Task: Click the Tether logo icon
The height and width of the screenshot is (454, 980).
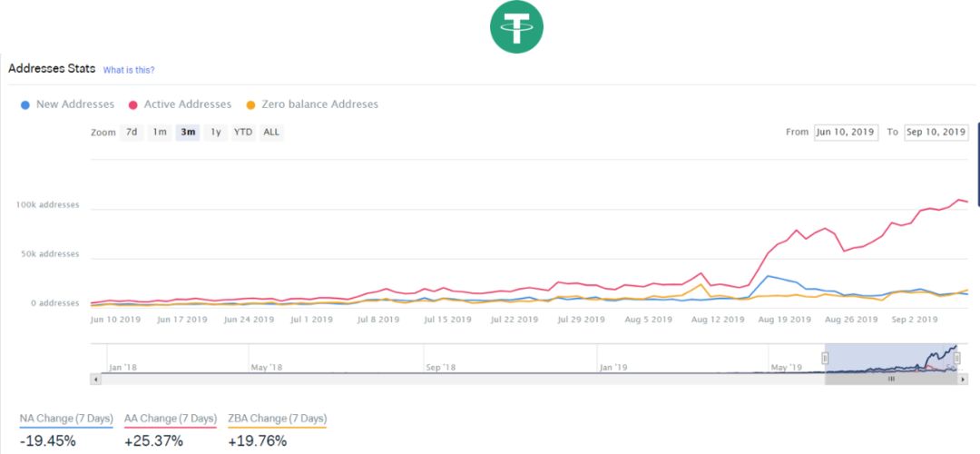Action: point(517,27)
